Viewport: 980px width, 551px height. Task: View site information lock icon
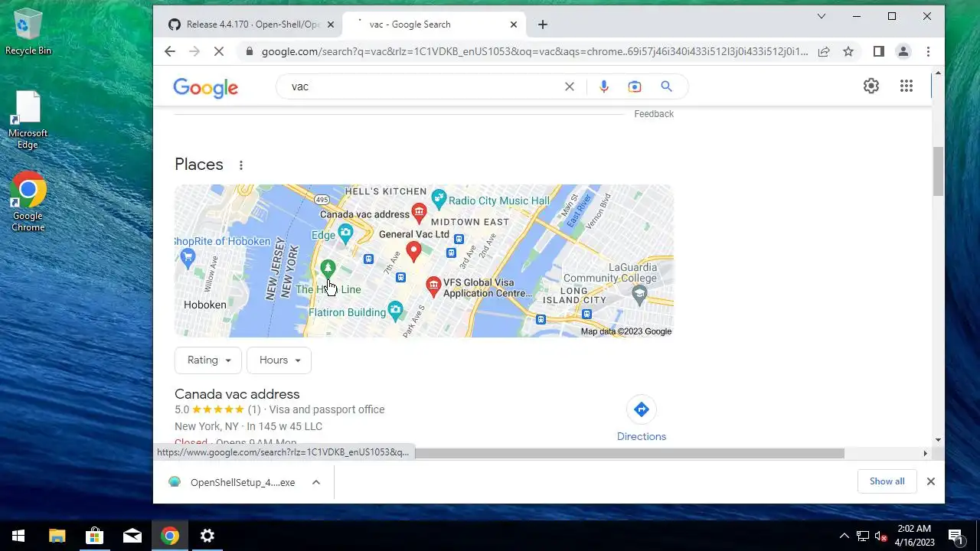coord(248,51)
